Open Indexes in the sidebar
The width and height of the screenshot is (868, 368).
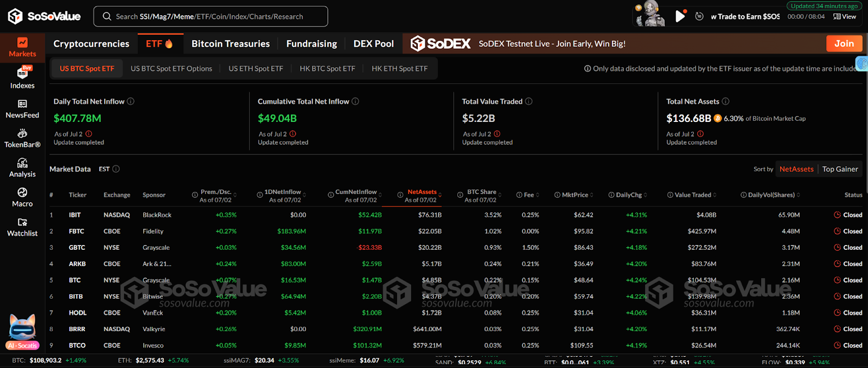pyautogui.click(x=22, y=78)
